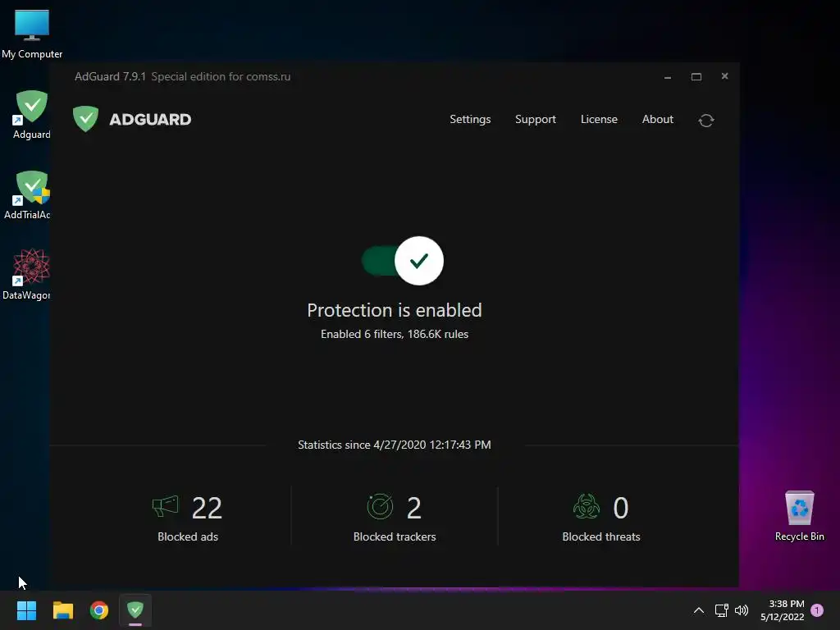Viewport: 840px width, 630px height.
Task: Select the My Computer desktop icon
Action: 32,34
